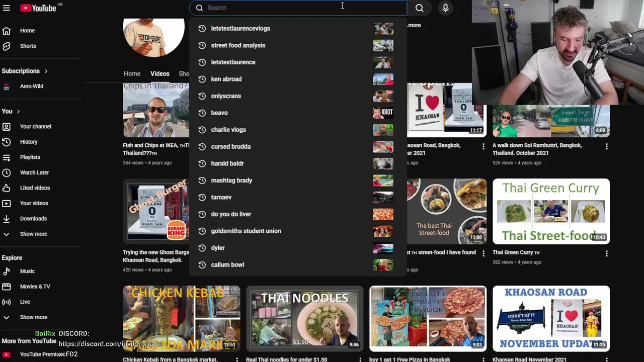Open Thai Green Curry video thumbnail
The height and width of the screenshot is (362, 644).
[551, 212]
